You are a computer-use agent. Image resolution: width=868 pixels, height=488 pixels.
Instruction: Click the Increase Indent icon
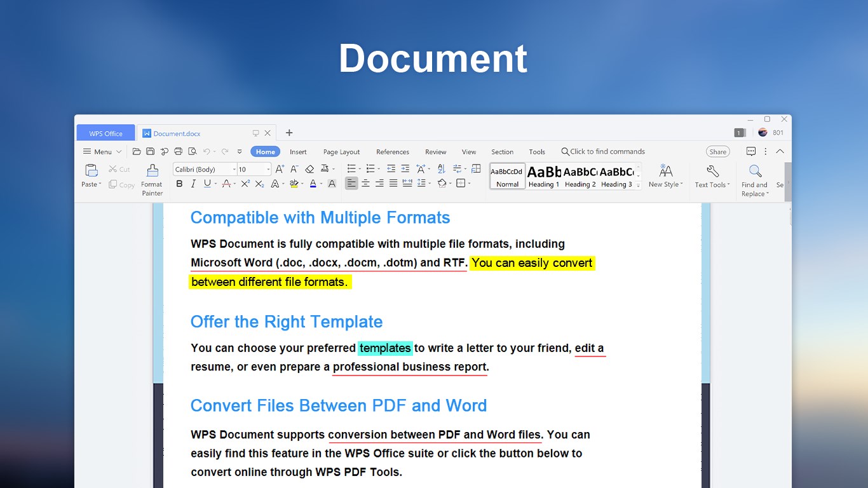click(x=405, y=168)
